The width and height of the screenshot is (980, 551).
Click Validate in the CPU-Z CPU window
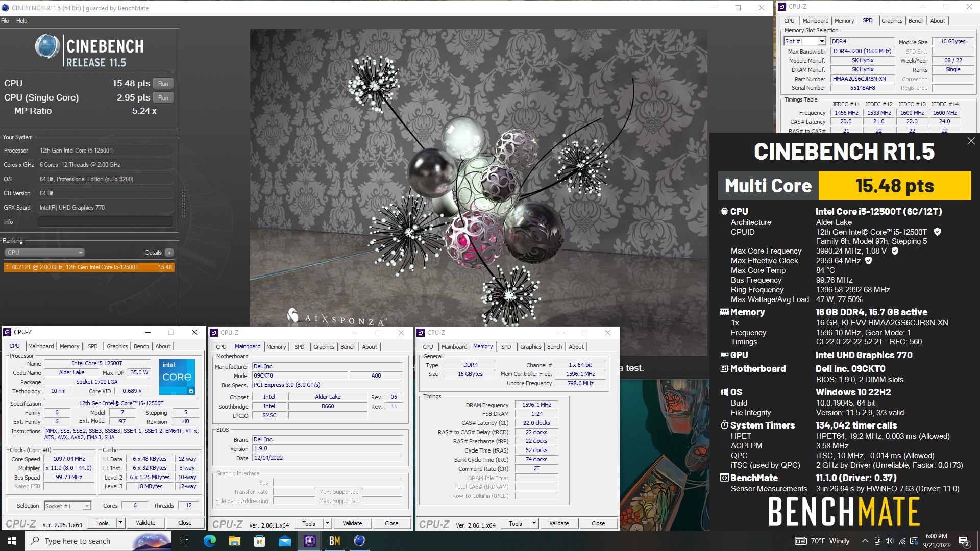coord(145,523)
